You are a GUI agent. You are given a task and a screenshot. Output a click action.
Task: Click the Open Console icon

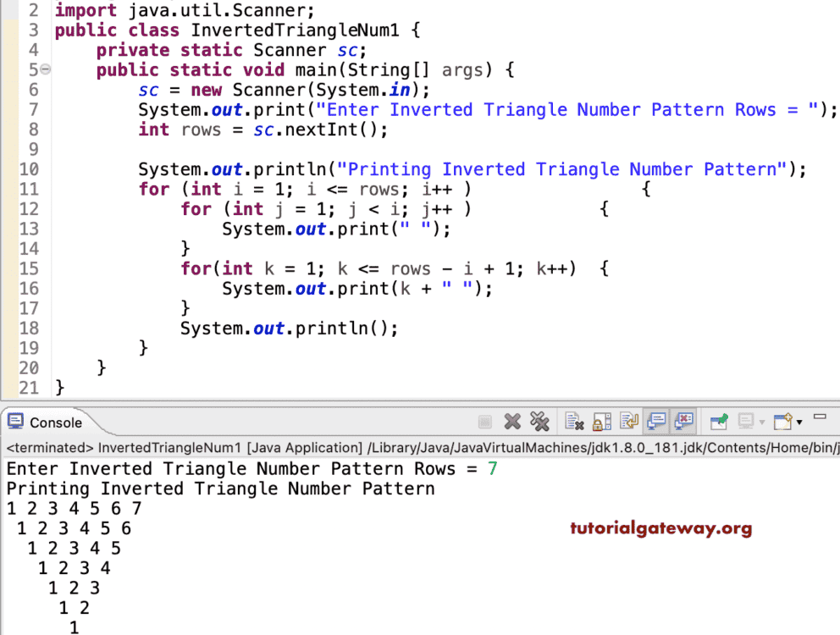coord(780,421)
